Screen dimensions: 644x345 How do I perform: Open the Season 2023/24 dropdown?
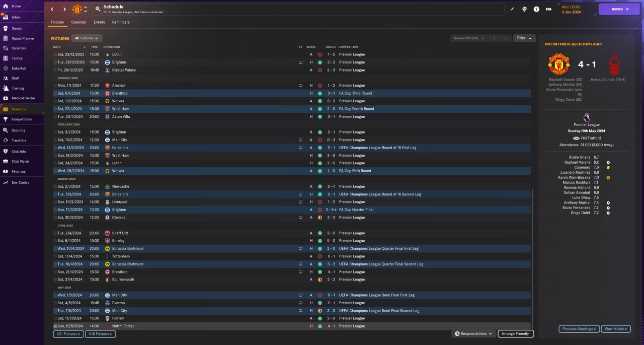pyautogui.click(x=469, y=38)
